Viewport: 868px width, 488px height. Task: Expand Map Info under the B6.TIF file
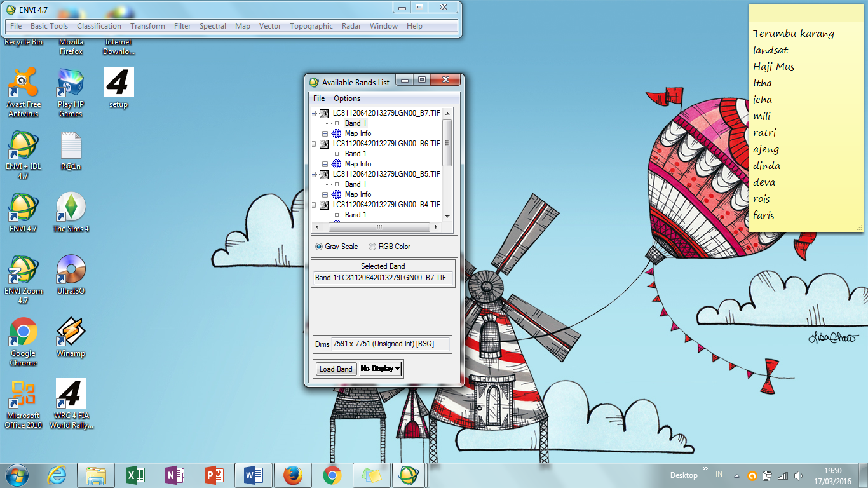coord(325,164)
